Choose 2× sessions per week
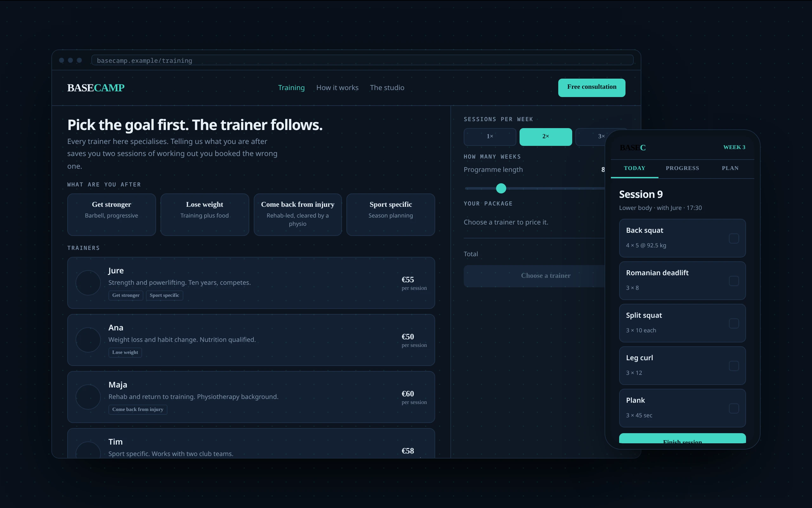 pyautogui.click(x=546, y=137)
